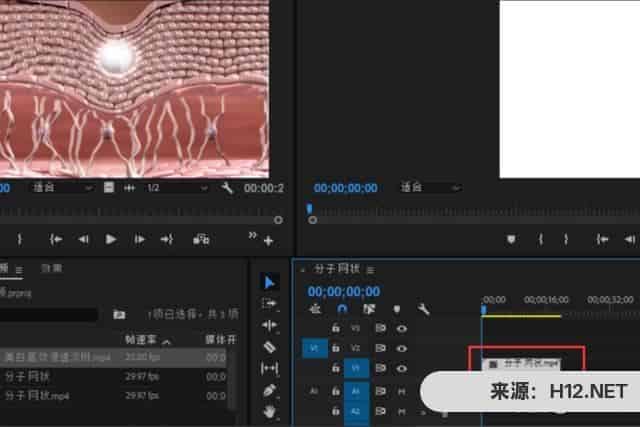Toggle Snap magnet in the timeline
Image resolution: width=640 pixels, height=427 pixels.
click(342, 309)
